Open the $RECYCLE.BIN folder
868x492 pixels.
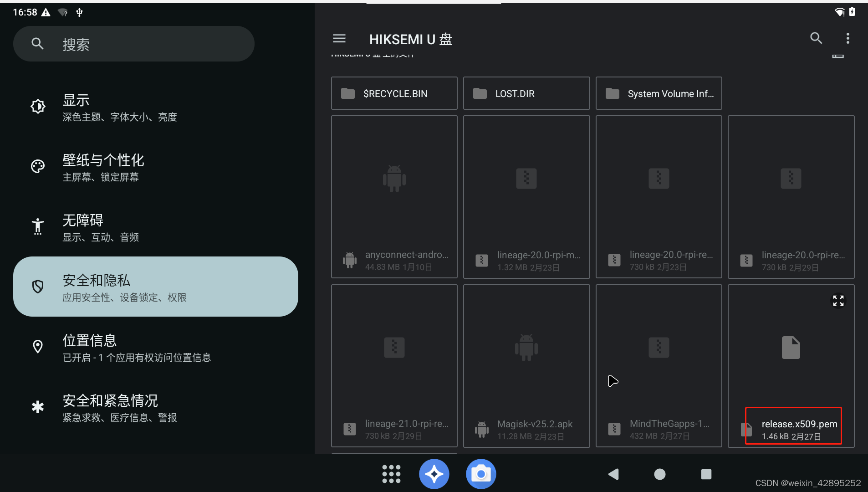394,93
